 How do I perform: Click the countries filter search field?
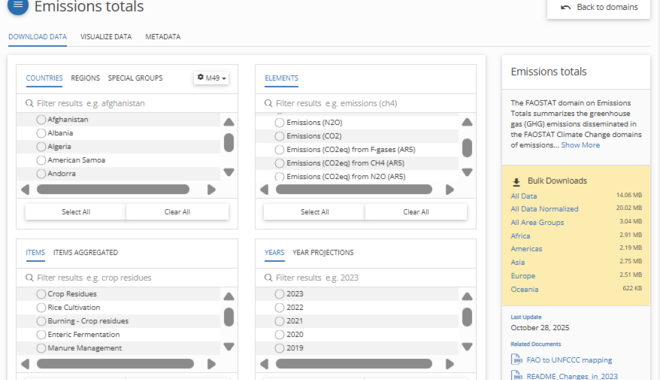[x=127, y=103]
